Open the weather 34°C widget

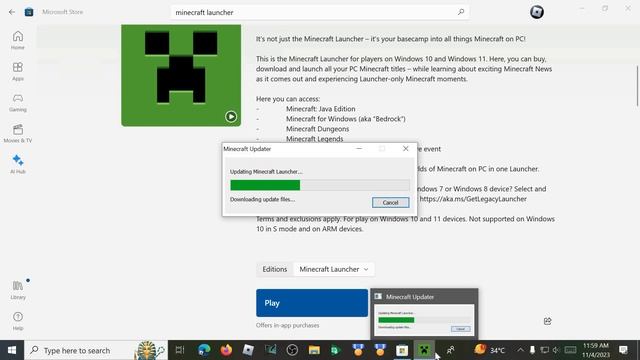pyautogui.click(x=490, y=350)
